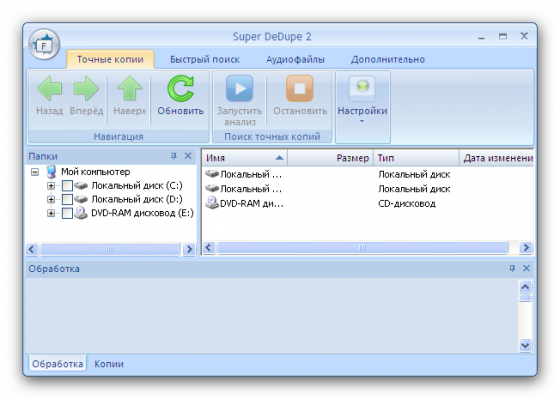560x399 pixels.
Task: Click the Наверх up arrow icon
Action: pyautogui.click(x=130, y=88)
